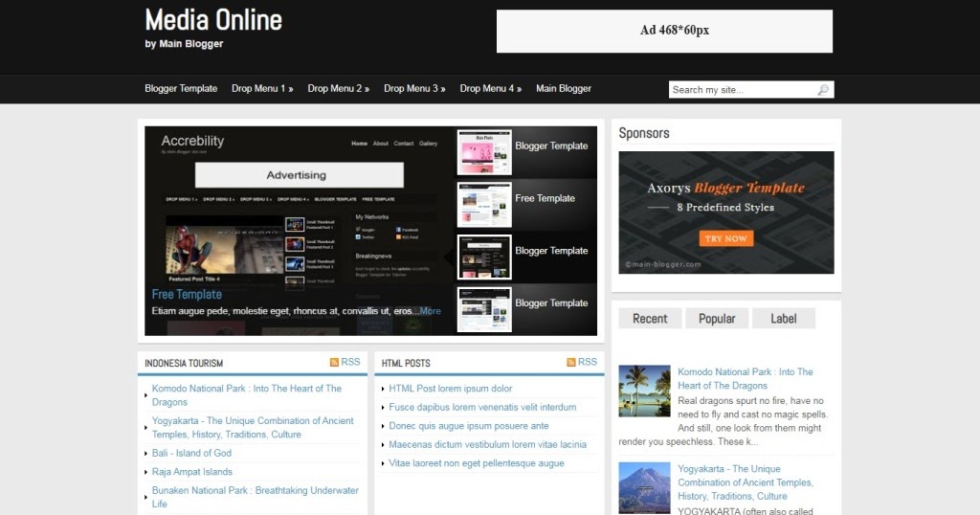The height and width of the screenshot is (515, 980).
Task: Open the Axorys Blogger Template sponsor banner
Action: tap(726, 213)
